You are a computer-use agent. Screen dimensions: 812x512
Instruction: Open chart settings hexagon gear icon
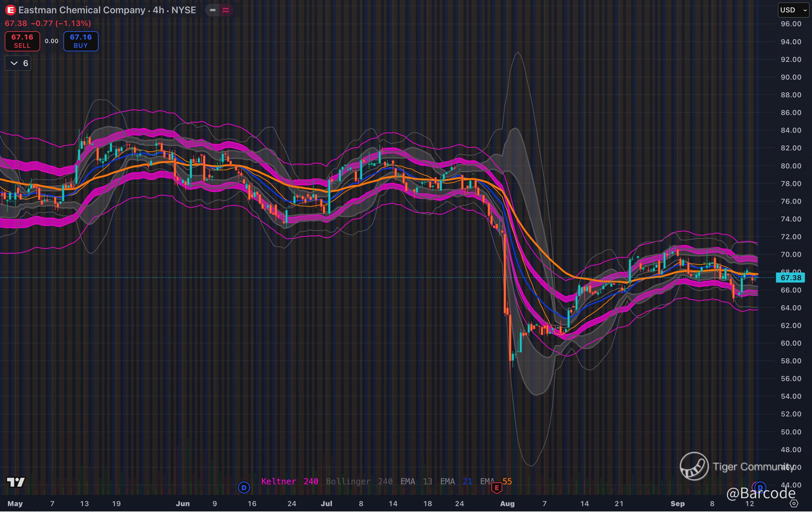pyautogui.click(x=794, y=503)
